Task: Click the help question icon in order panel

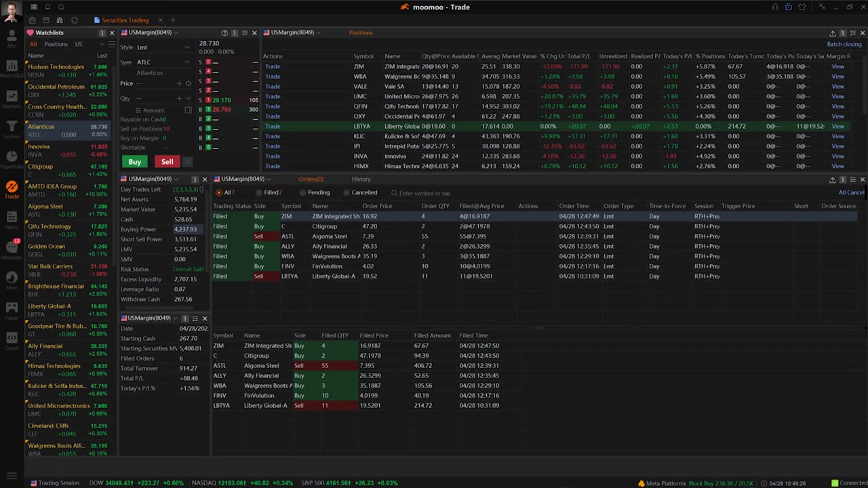Action: pos(224,33)
